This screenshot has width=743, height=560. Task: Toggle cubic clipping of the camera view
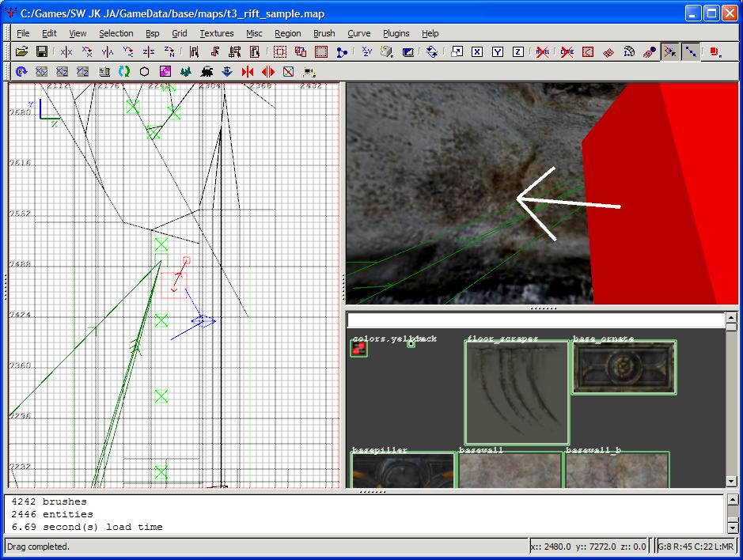click(408, 51)
